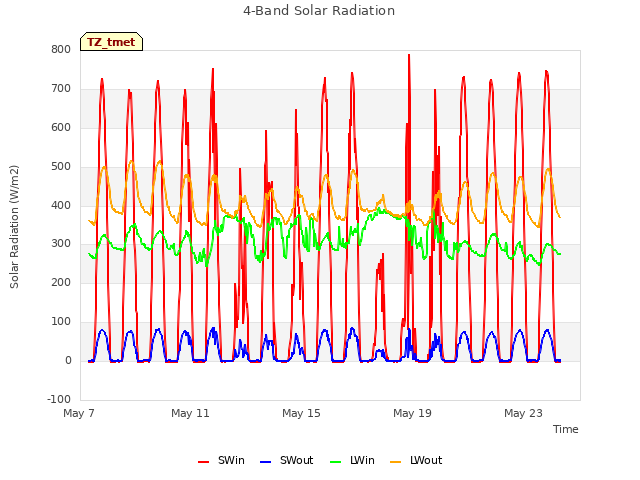640x480 pixels.
Task: Toggle the SWout legend entry
Action: (x=287, y=460)
